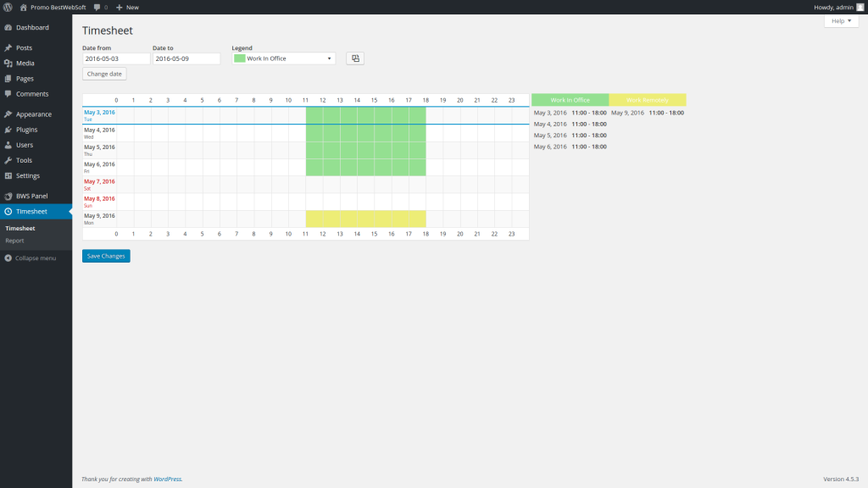Open the Users menu icon

8,145
